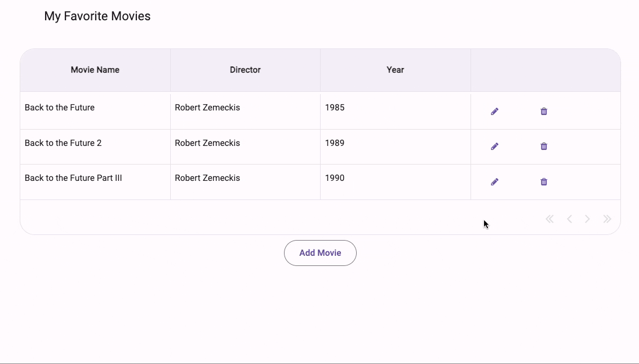Go to the next page chevron

coord(588,219)
